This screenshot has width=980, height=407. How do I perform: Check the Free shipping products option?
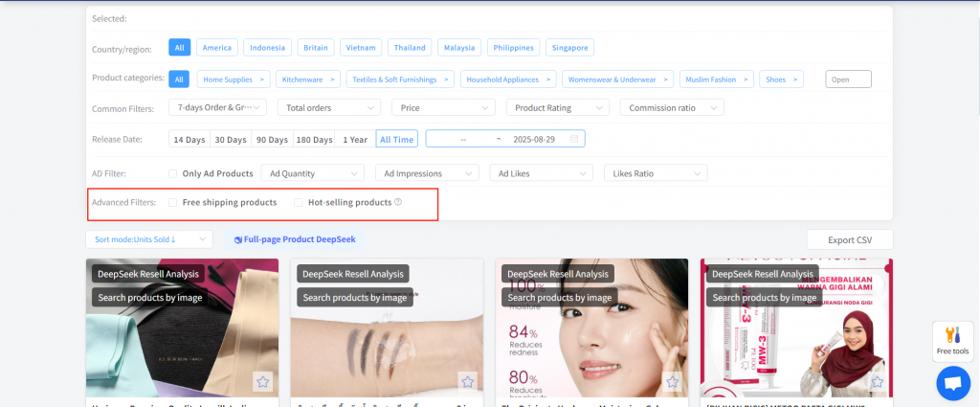[172, 202]
